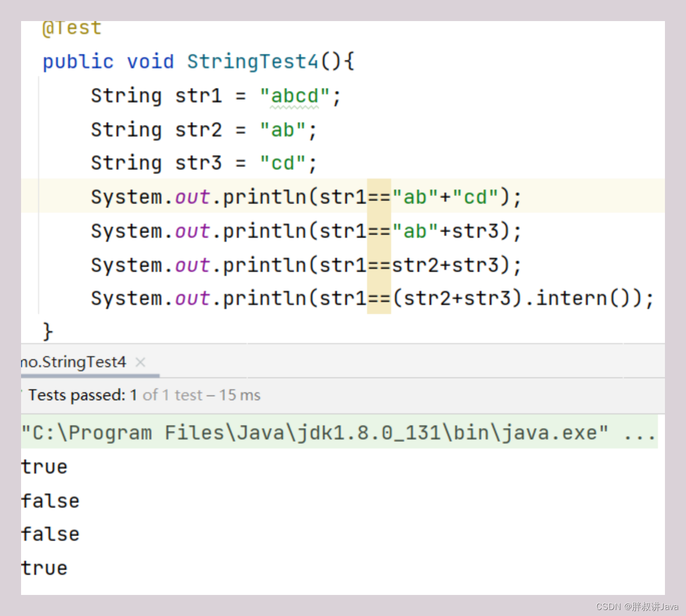The width and height of the screenshot is (686, 616).
Task: Click the println line with str1==str2+str3);
Action: tap(306, 265)
